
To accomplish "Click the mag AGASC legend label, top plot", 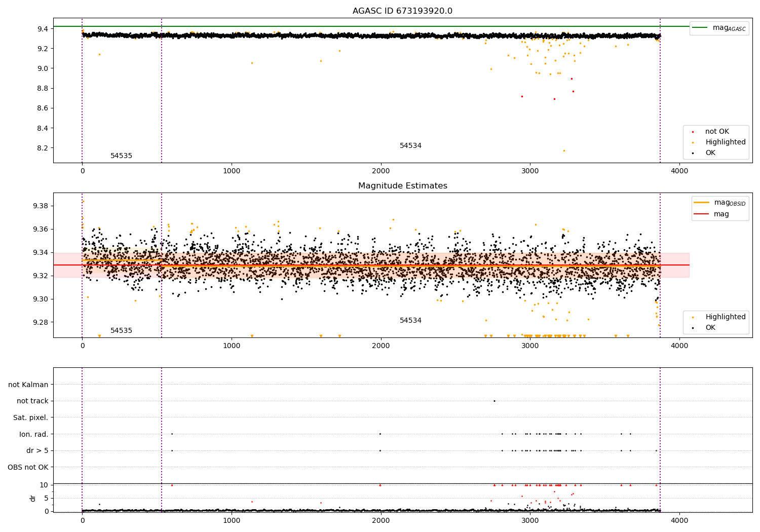I will (729, 28).
